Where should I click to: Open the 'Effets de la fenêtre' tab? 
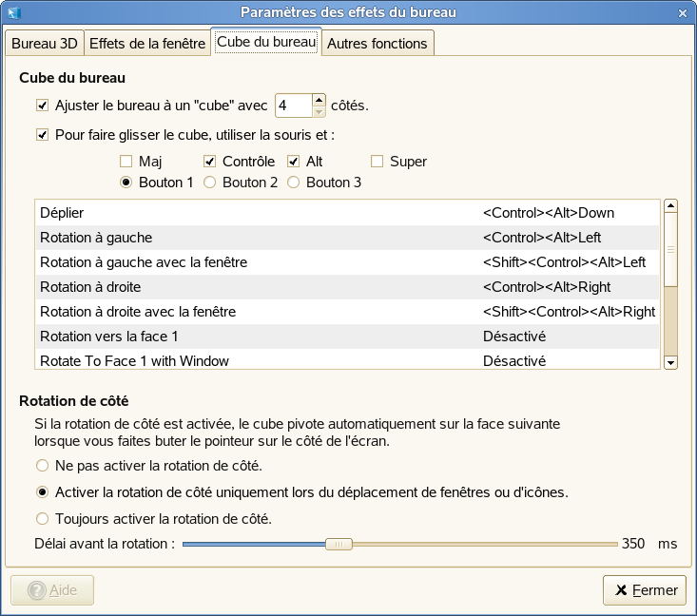pyautogui.click(x=146, y=43)
